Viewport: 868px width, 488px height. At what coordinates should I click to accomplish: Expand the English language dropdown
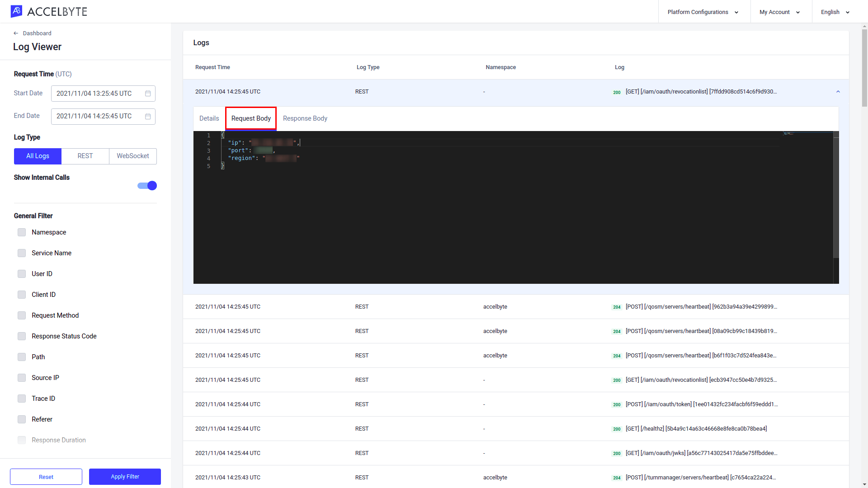(835, 12)
